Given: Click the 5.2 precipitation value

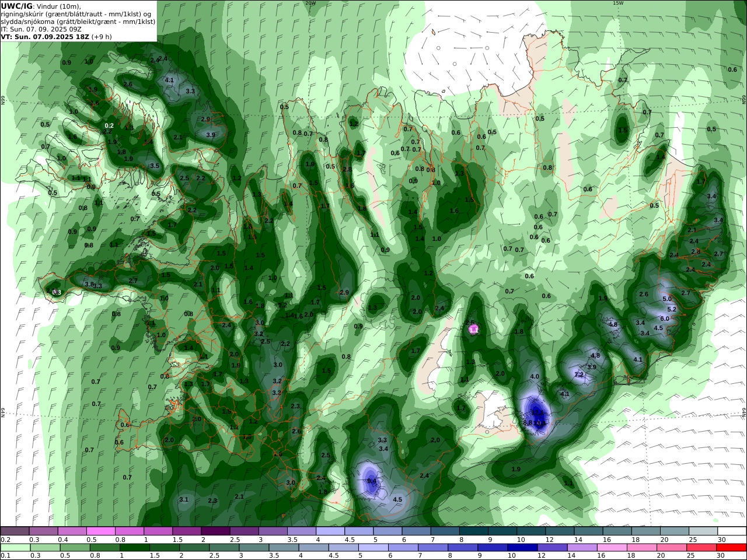Looking at the screenshot, I should 671,309.
